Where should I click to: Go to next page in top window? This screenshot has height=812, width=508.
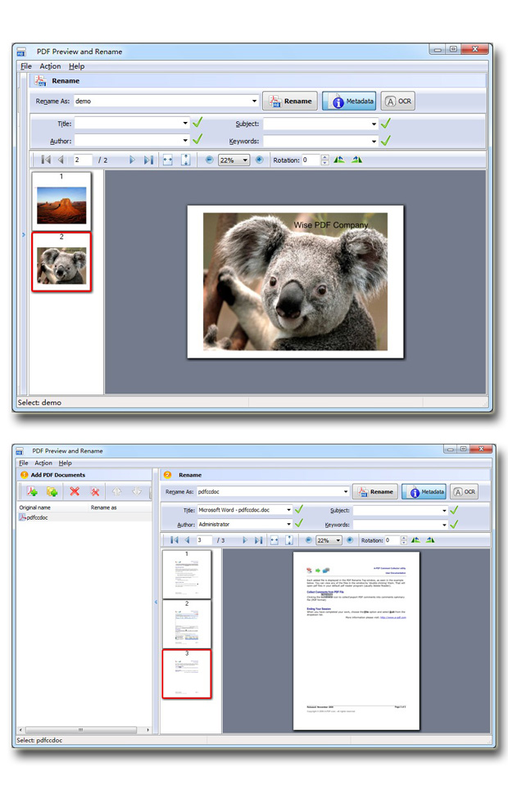coord(132,160)
